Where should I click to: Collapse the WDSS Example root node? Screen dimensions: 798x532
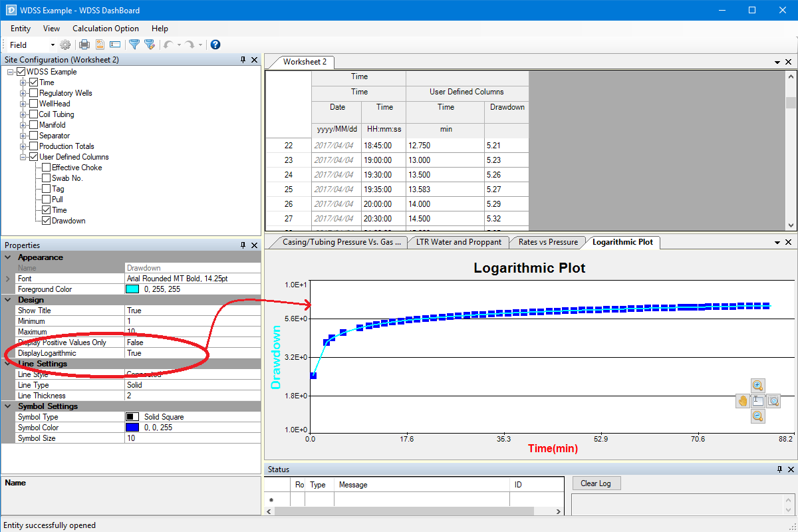point(11,72)
